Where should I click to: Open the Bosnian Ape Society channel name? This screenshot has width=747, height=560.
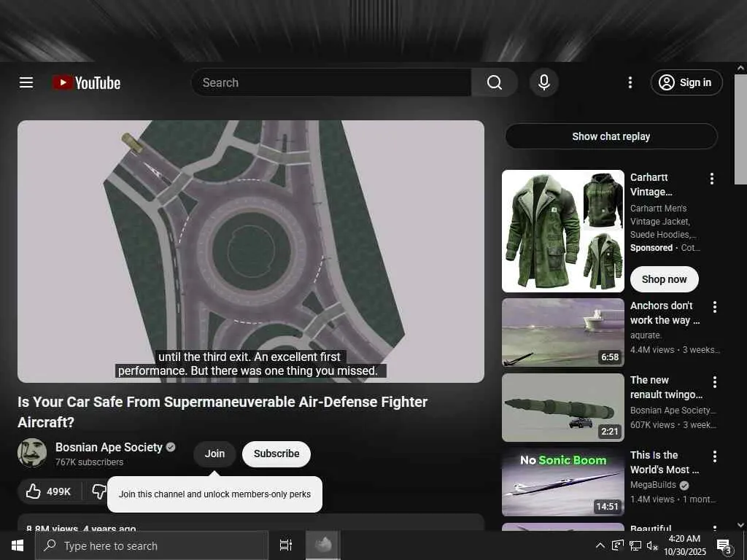point(109,447)
